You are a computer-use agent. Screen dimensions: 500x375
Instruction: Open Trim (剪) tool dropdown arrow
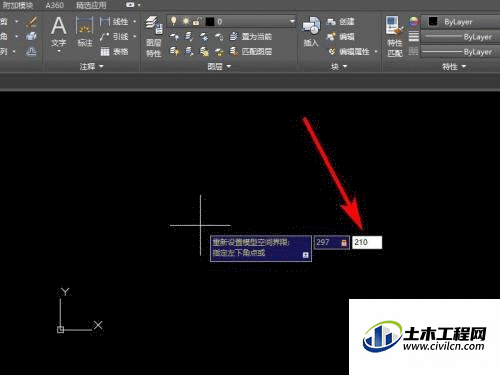coord(16,22)
